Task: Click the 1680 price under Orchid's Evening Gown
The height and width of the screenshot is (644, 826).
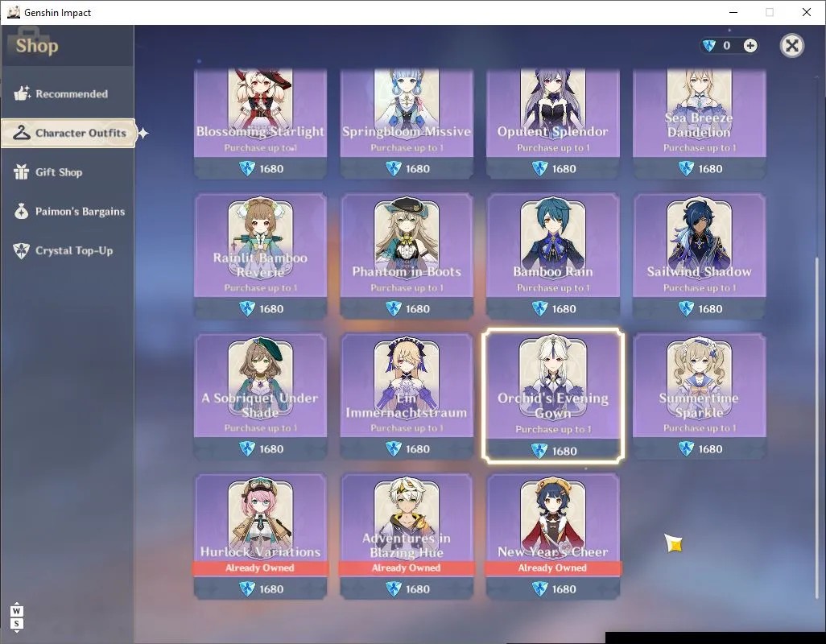Action: (x=564, y=452)
